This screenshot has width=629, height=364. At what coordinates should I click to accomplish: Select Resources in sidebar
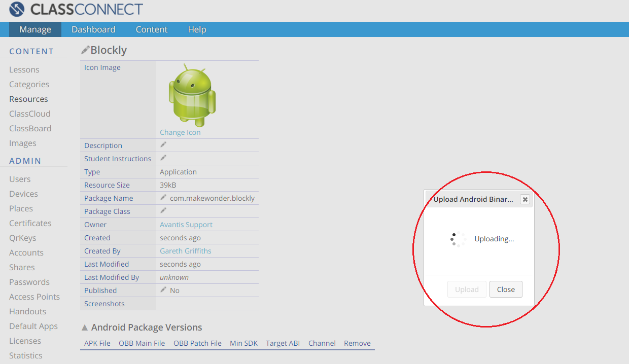tap(28, 99)
